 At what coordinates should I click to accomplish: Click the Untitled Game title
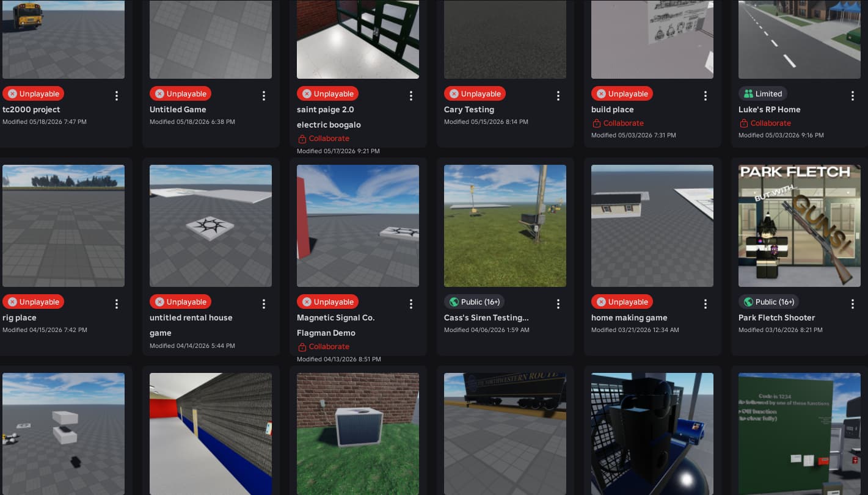click(178, 110)
